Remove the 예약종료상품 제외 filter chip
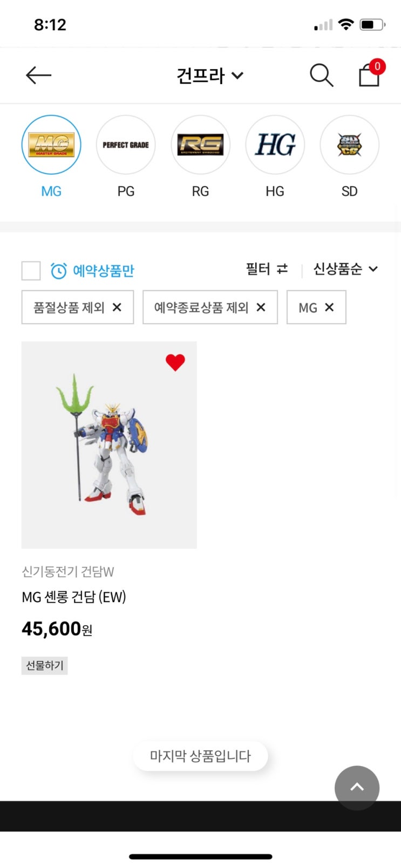401x868 pixels. click(261, 307)
